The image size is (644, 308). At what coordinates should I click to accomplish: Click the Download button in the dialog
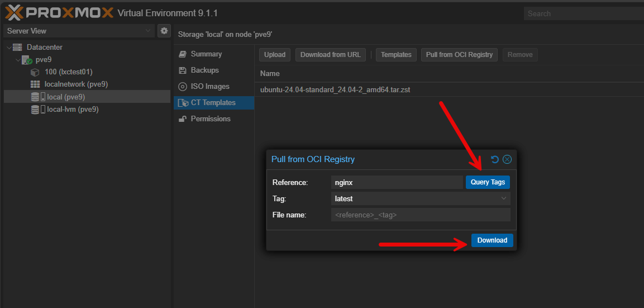tap(492, 240)
